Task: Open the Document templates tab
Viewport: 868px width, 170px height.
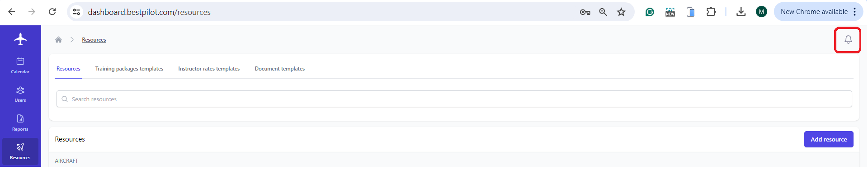Action: pyautogui.click(x=280, y=69)
